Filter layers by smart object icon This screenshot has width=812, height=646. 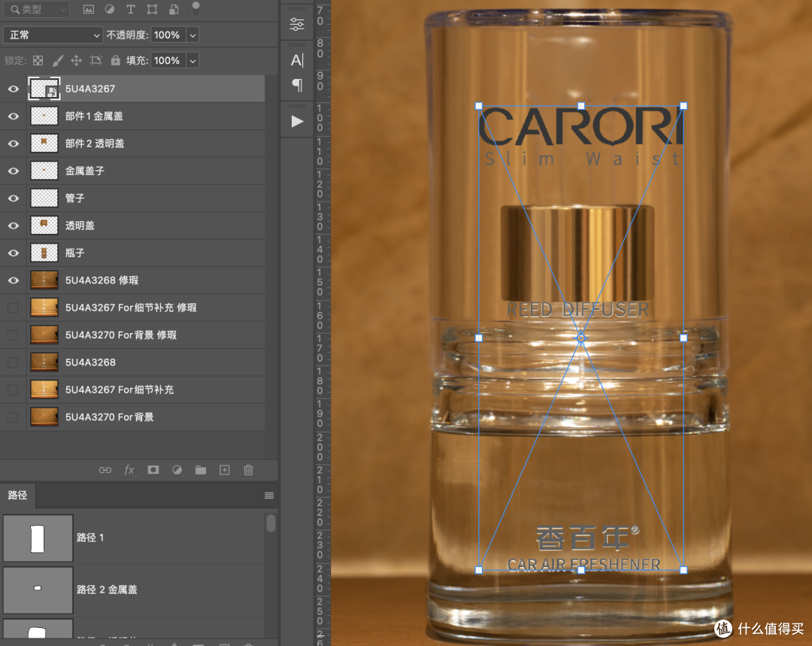click(x=174, y=9)
